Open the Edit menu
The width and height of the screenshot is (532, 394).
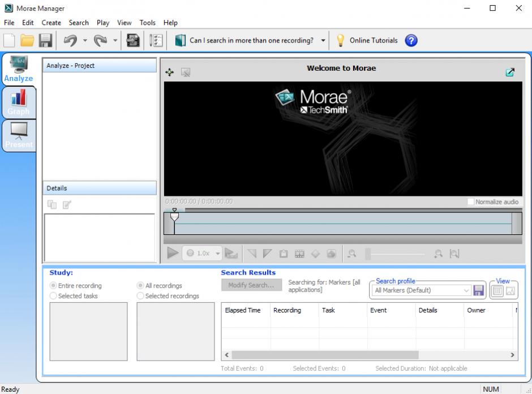(x=28, y=23)
